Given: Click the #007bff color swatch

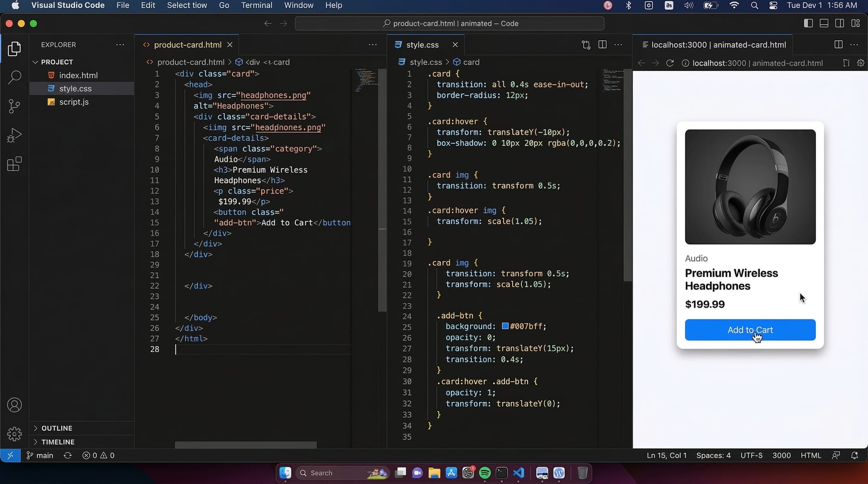Looking at the screenshot, I should (505, 326).
